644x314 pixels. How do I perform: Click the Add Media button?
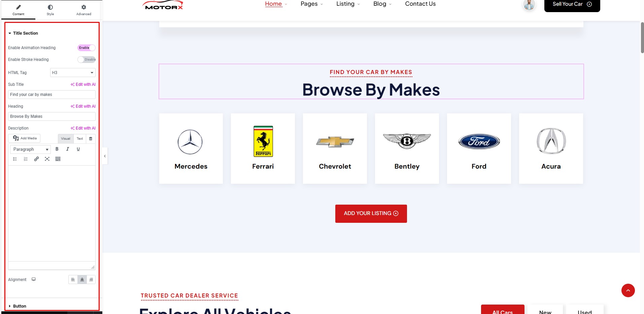(x=24, y=138)
